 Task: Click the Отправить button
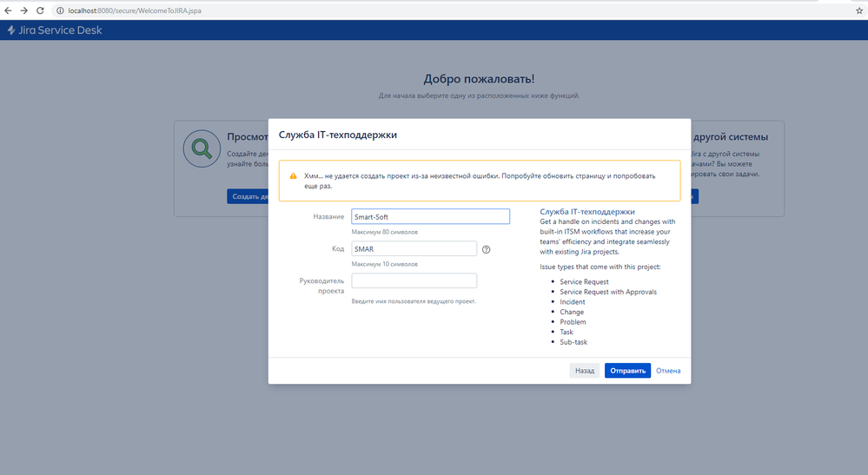coord(627,371)
